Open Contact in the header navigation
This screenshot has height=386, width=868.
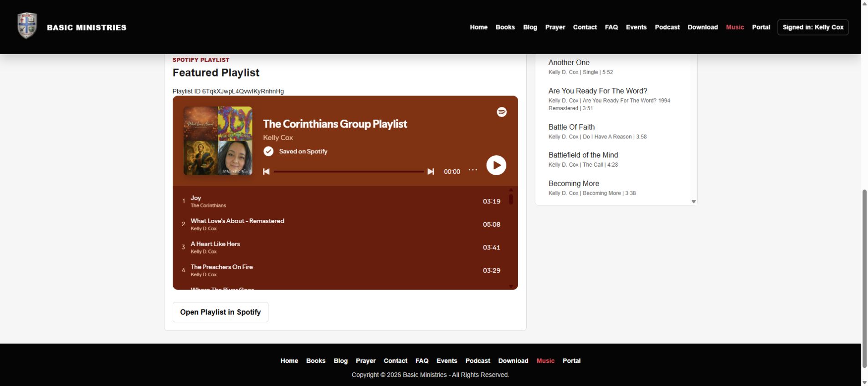[x=585, y=27]
